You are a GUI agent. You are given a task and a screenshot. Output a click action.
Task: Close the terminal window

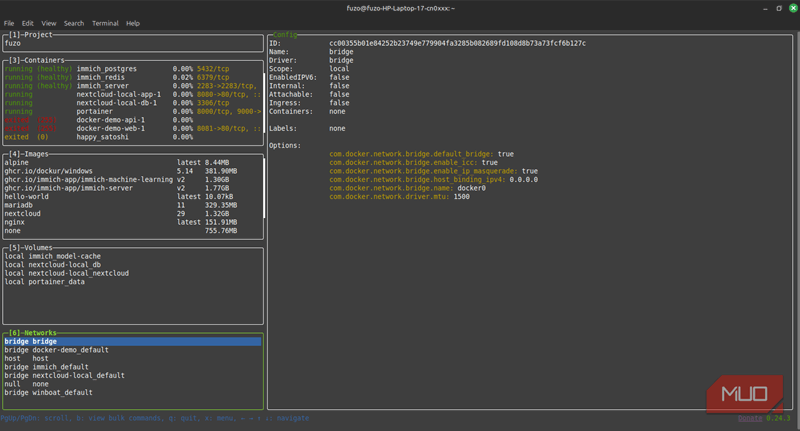pos(793,9)
